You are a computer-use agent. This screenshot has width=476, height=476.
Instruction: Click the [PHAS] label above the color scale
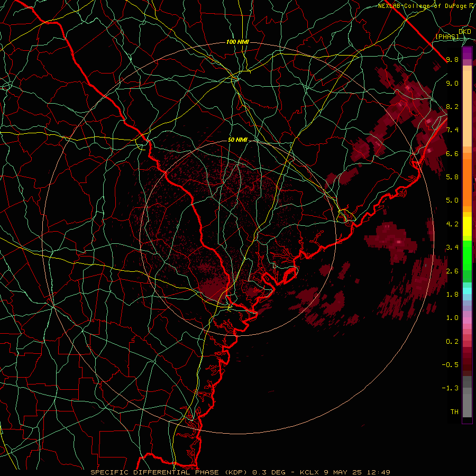coord(447,36)
